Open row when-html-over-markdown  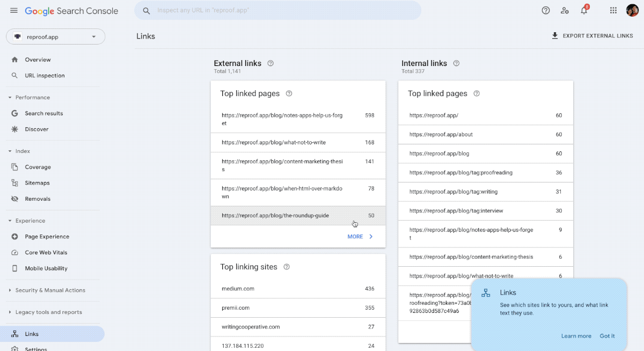[x=298, y=193]
